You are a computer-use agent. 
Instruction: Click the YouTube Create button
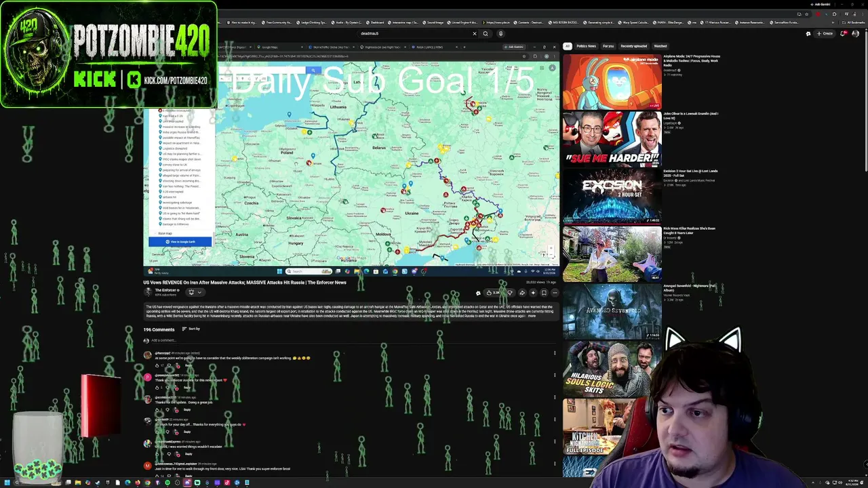825,33
